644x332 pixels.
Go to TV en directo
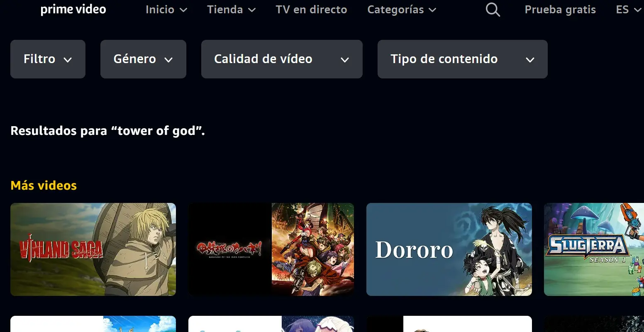click(311, 10)
